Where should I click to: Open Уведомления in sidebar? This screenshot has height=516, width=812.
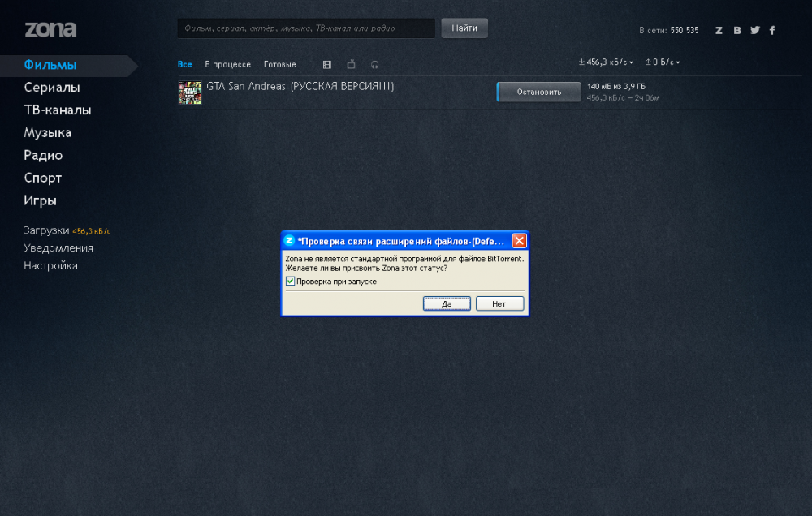coord(58,248)
